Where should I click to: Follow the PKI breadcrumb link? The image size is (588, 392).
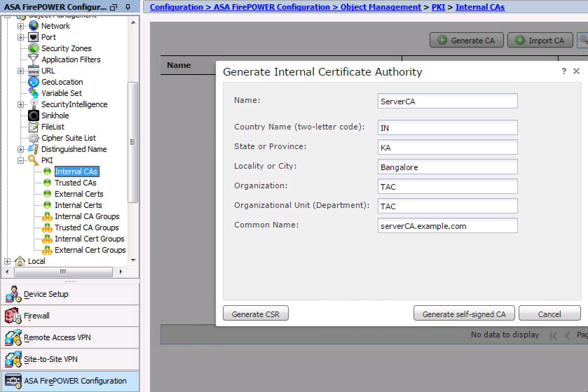(x=438, y=7)
